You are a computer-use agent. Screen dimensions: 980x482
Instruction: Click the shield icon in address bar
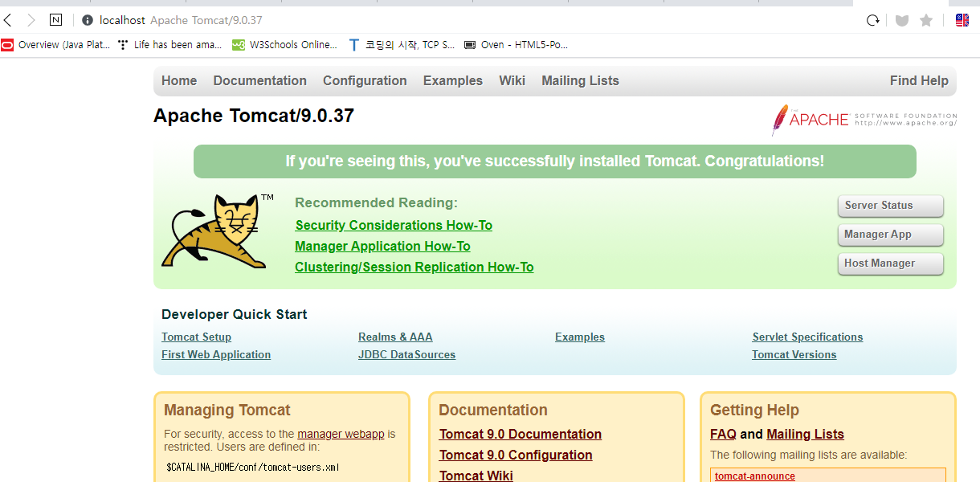pos(901,20)
